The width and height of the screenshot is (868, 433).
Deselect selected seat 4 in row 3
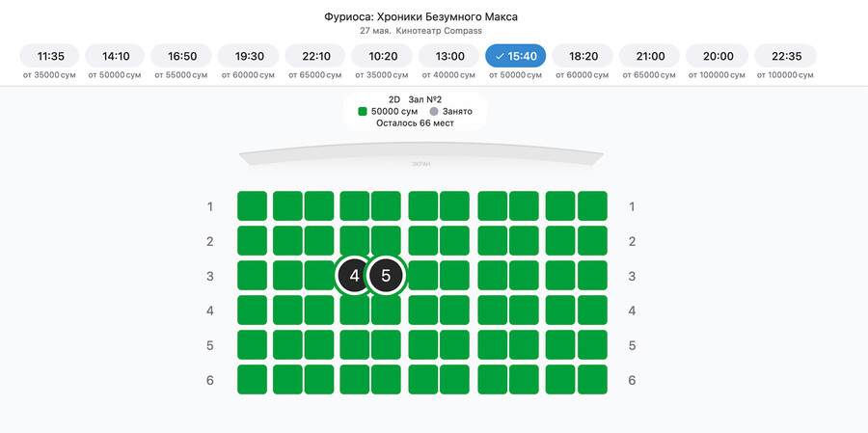pos(354,275)
